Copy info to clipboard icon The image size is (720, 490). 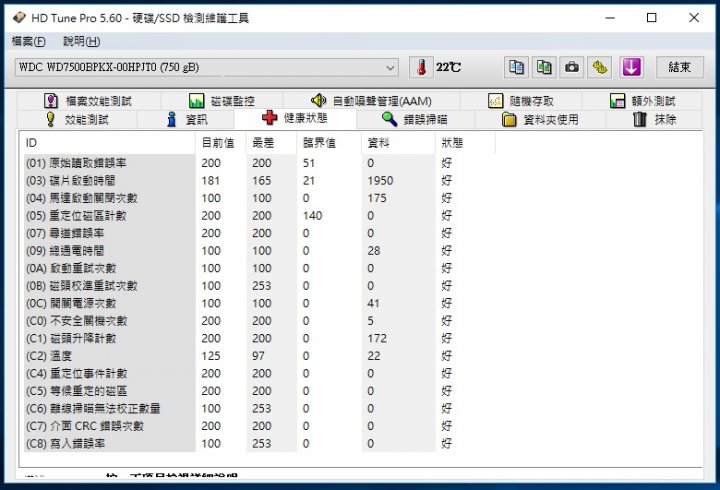(516, 68)
